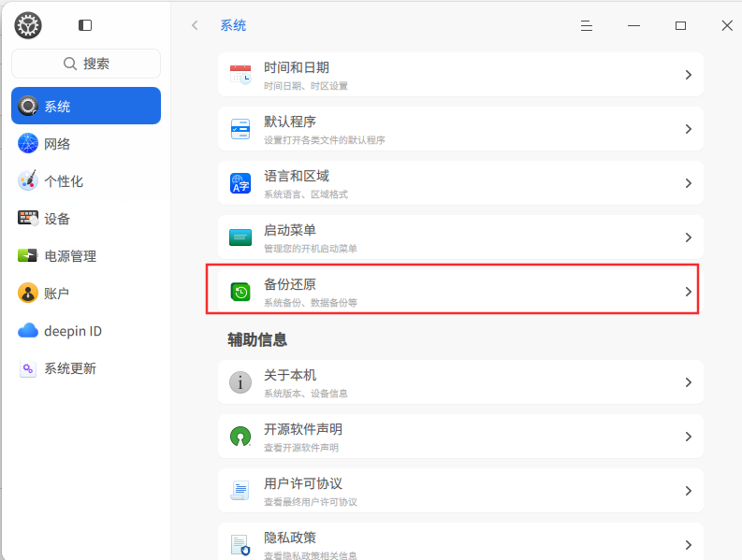Select deepin ID label in sidebar
The height and width of the screenshot is (560, 742).
pos(73,331)
